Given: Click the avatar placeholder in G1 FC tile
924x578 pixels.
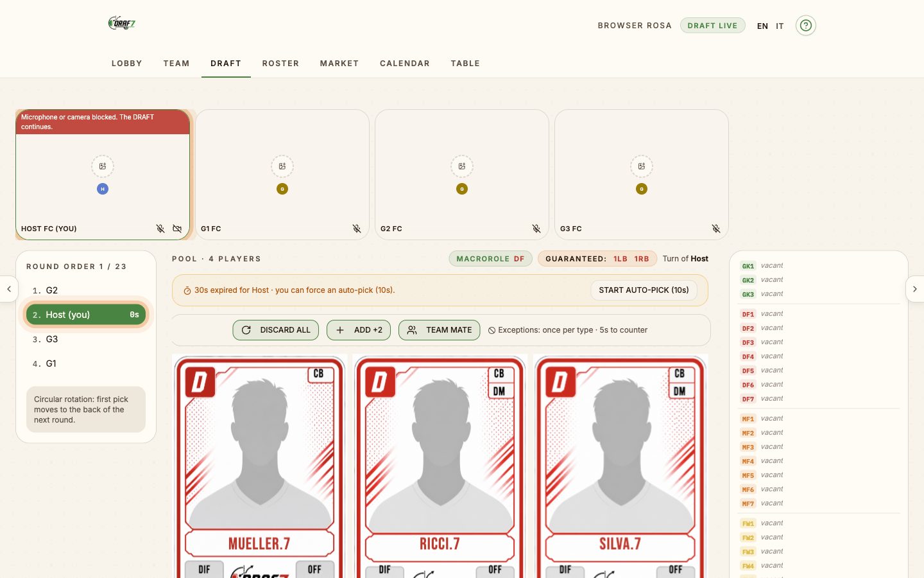Looking at the screenshot, I should [x=282, y=166].
